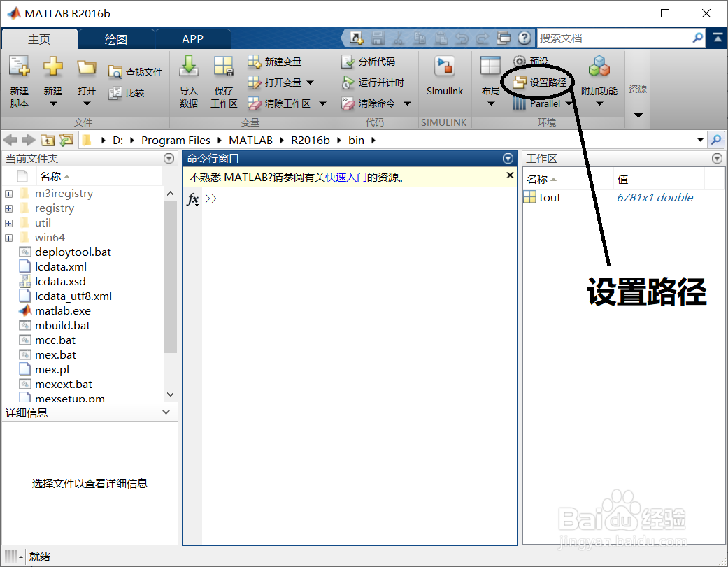Click Analyze Code (分析代码)
The height and width of the screenshot is (567, 728).
(x=368, y=62)
